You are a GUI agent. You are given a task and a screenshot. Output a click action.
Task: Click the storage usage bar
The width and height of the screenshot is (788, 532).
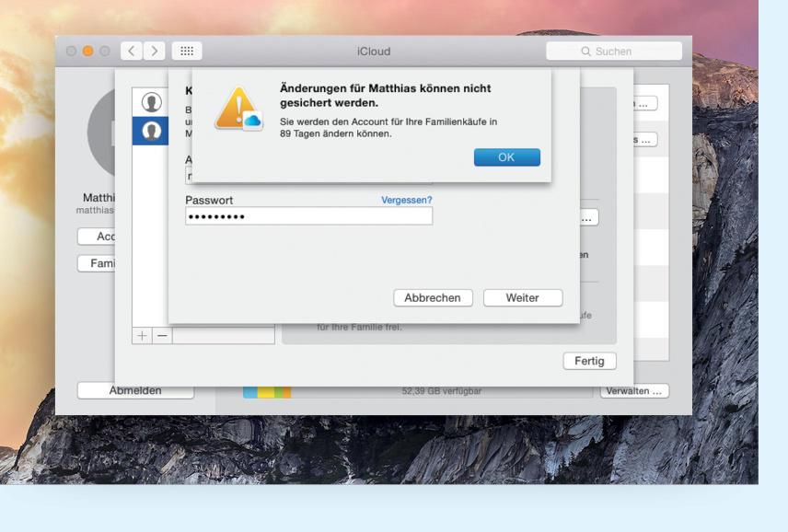418,392
